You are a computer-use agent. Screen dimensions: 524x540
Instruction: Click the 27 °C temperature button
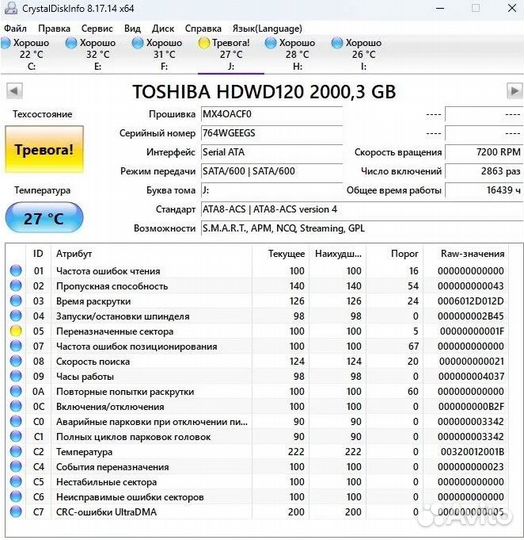pos(44,218)
